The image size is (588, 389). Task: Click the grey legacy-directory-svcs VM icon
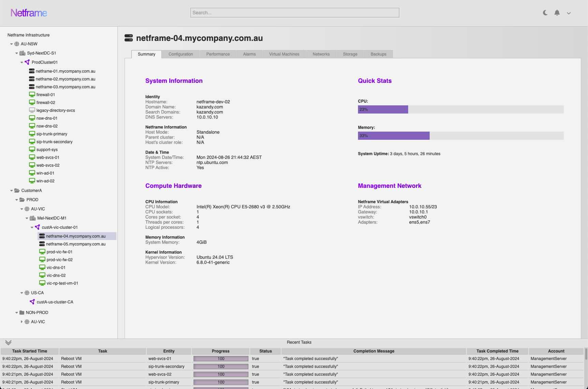click(32, 110)
